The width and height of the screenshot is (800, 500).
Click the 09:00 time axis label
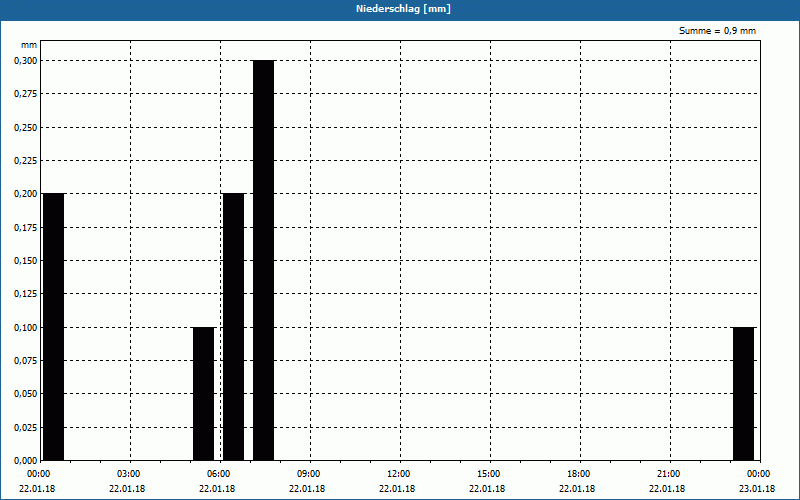[x=308, y=474]
